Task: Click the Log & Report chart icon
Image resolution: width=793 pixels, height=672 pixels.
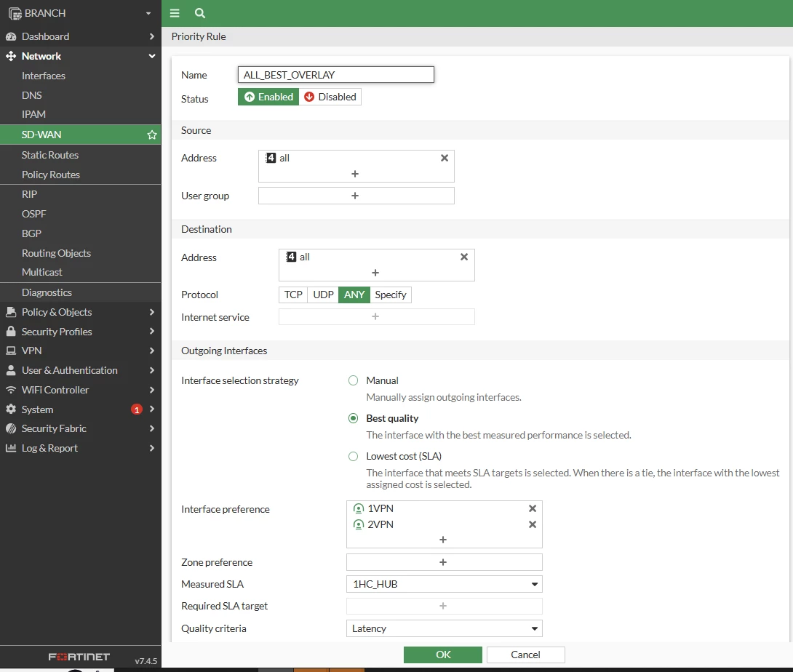Action: click(11, 448)
